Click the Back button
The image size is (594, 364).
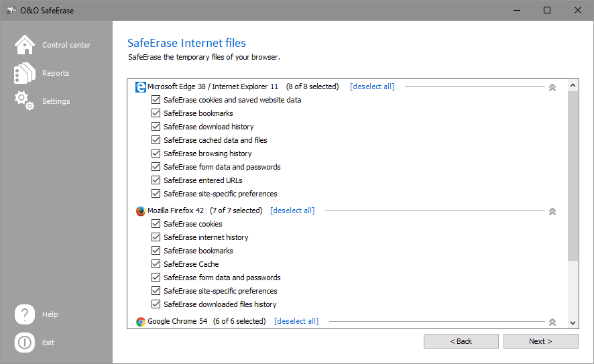click(x=461, y=341)
